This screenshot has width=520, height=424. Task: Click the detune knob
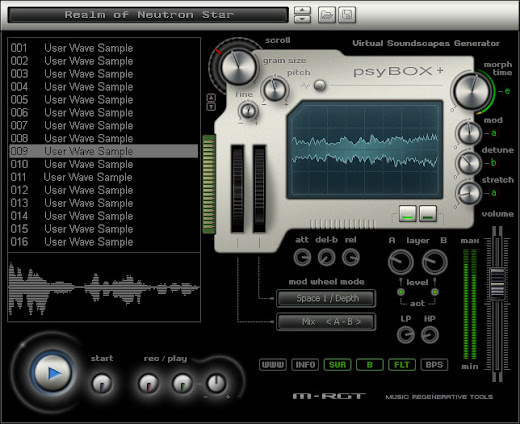click(x=469, y=163)
